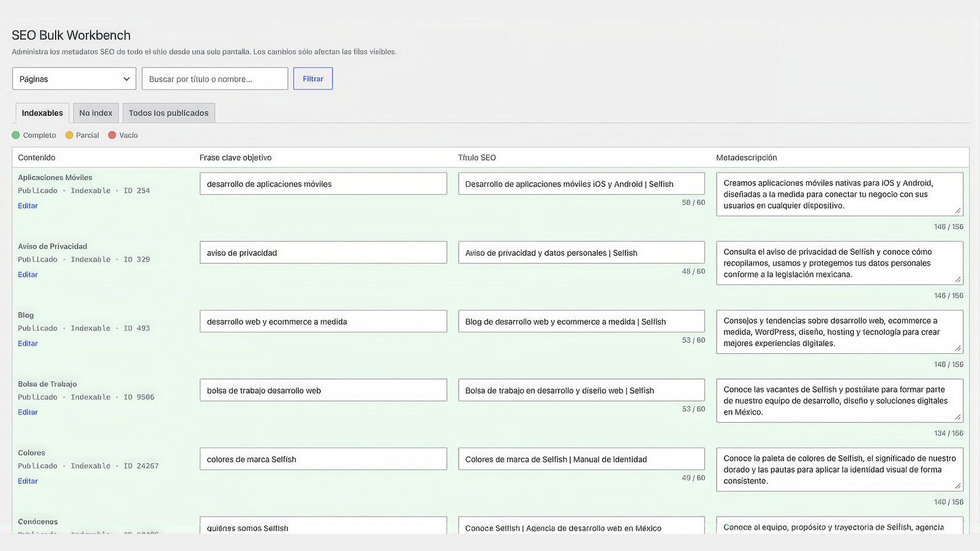Open Editar link for Colores row
The width and height of the screenshot is (980, 551).
pos(28,481)
